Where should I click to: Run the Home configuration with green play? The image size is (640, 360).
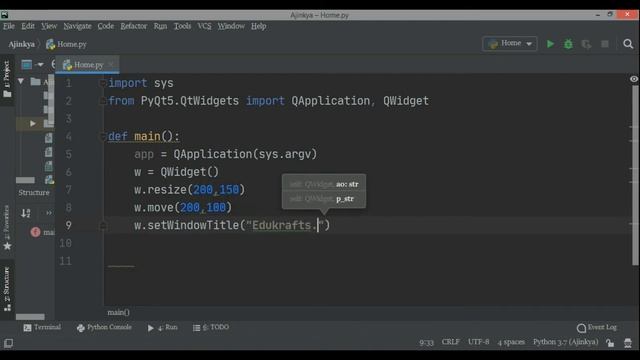point(550,44)
